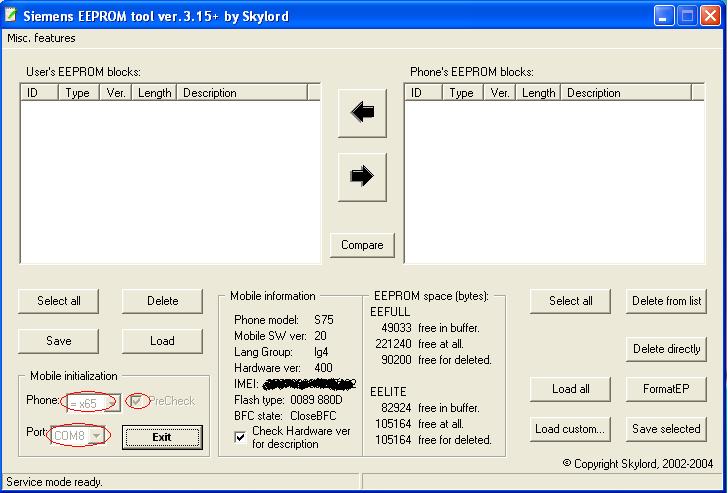Click 'Service mode ready.' status text
The width and height of the screenshot is (728, 493).
pos(54,482)
